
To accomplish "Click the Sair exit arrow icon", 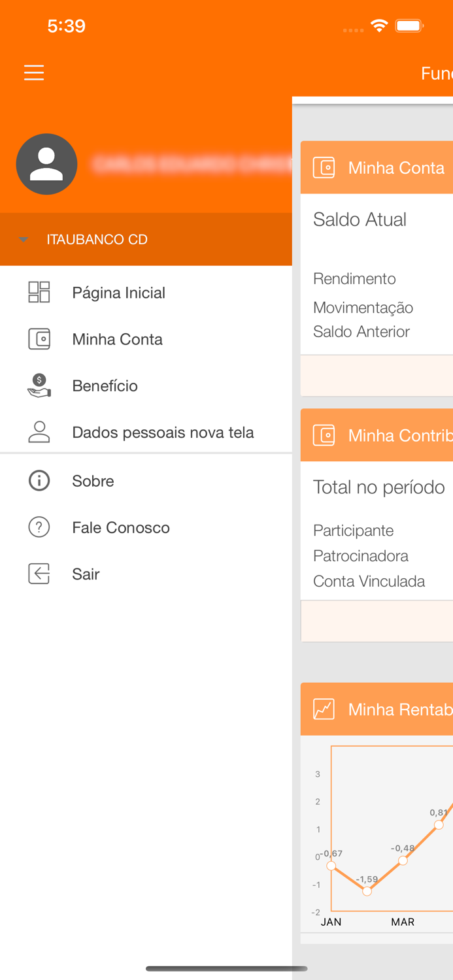I will pyautogui.click(x=39, y=574).
